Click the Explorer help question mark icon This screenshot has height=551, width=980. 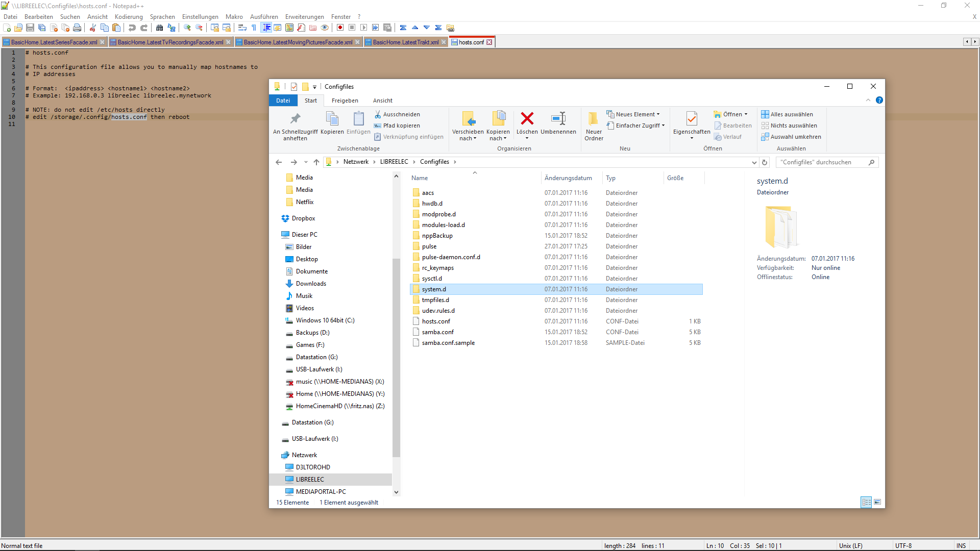click(879, 101)
